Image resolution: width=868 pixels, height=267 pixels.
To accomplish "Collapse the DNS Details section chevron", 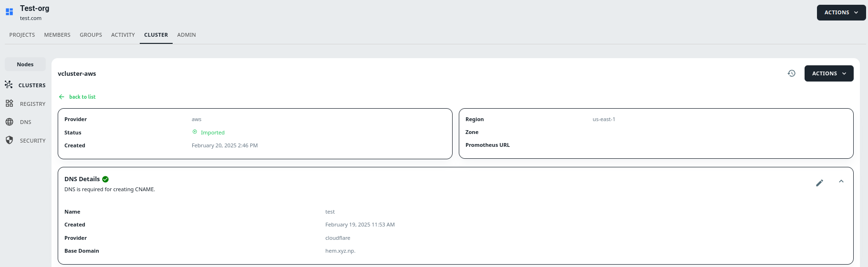I will click(x=841, y=182).
